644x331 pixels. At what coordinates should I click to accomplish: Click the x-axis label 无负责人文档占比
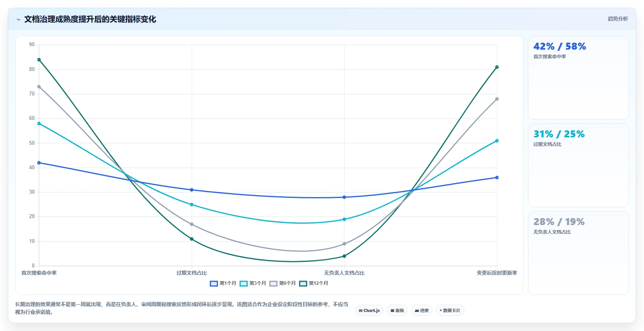click(344, 273)
